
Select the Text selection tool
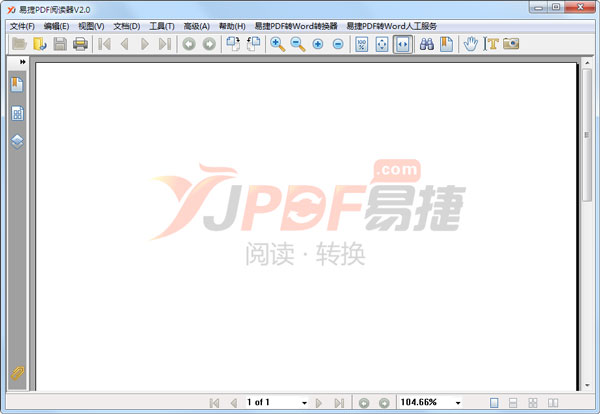(491, 44)
